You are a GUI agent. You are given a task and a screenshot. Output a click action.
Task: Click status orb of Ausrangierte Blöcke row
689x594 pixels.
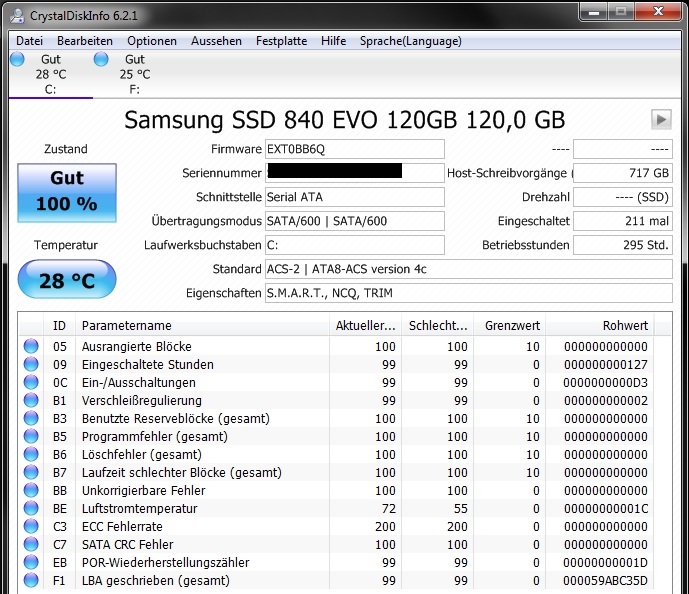pyautogui.click(x=31, y=346)
